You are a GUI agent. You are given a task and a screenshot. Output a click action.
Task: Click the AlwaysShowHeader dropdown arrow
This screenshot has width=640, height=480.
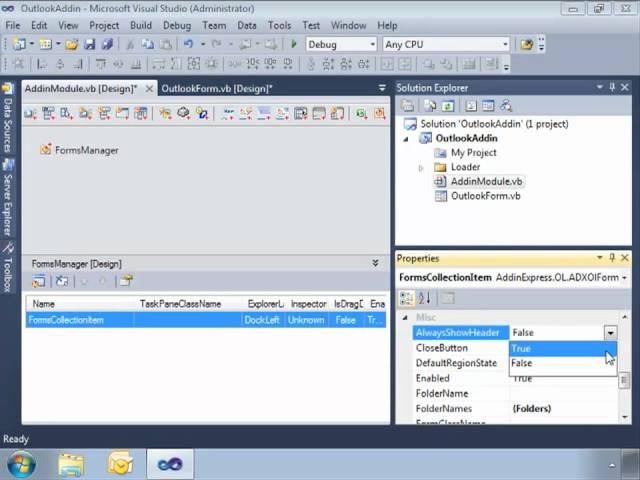point(610,333)
